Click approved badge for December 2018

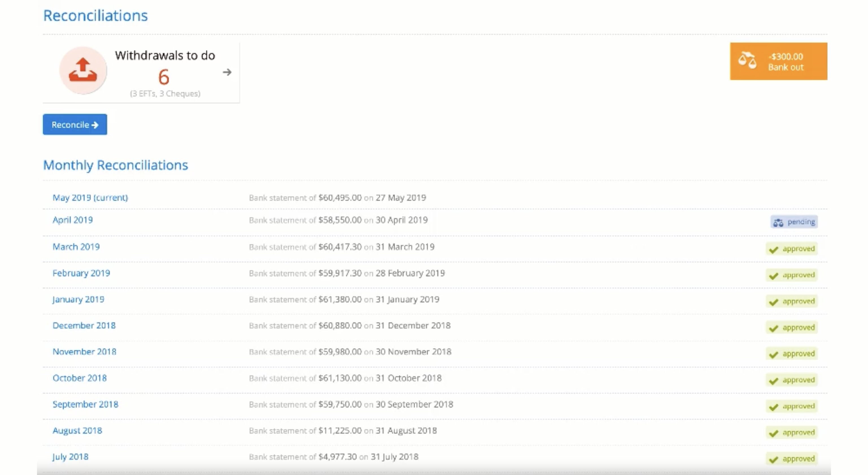(x=791, y=328)
